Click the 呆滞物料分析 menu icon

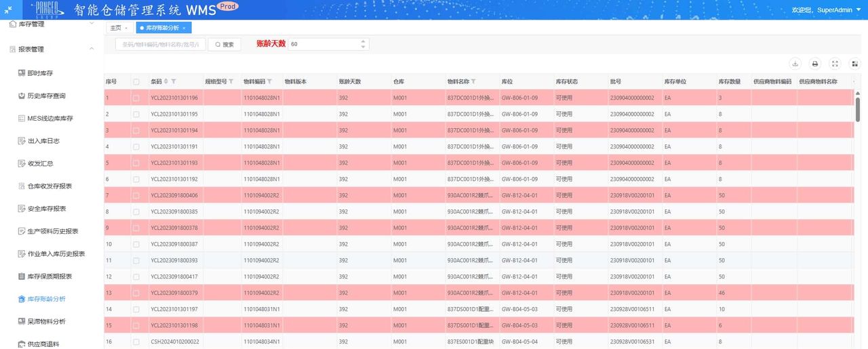coord(22,321)
